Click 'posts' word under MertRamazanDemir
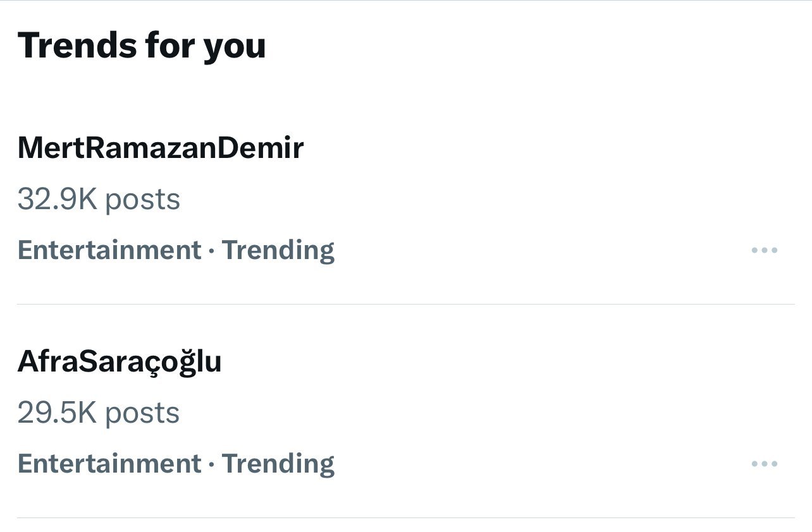Image resolution: width=812 pixels, height=532 pixels. [142, 200]
